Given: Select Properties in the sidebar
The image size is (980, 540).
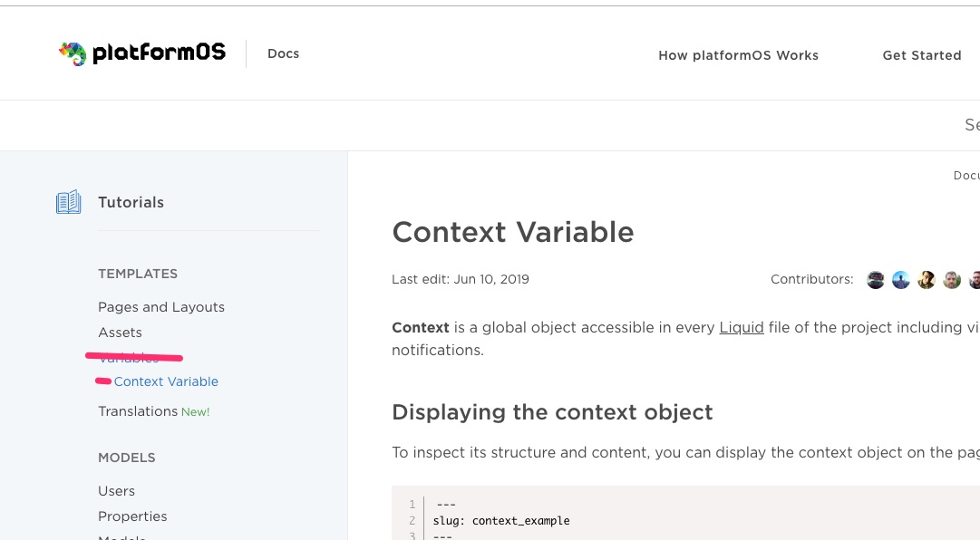Looking at the screenshot, I should pos(132,516).
